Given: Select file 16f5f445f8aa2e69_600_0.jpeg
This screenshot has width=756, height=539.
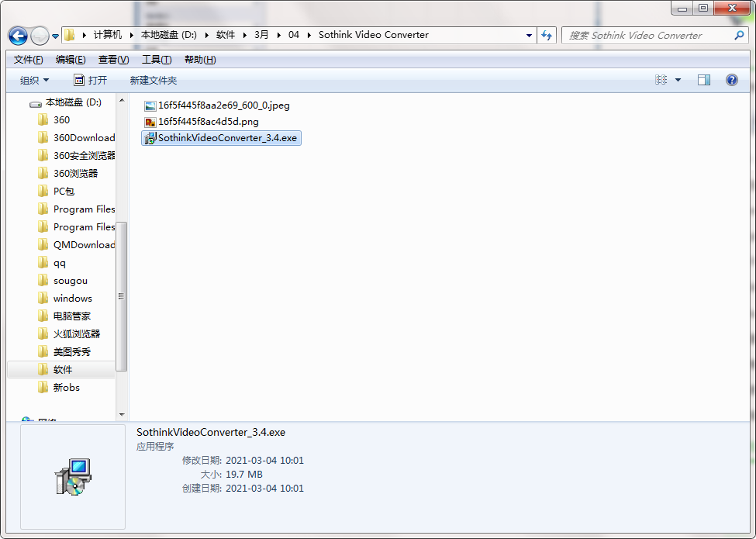Looking at the screenshot, I should coord(224,105).
